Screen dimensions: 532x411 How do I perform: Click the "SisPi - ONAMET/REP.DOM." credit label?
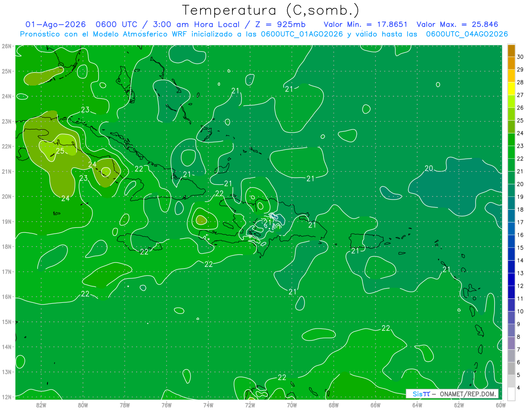tap(451, 394)
